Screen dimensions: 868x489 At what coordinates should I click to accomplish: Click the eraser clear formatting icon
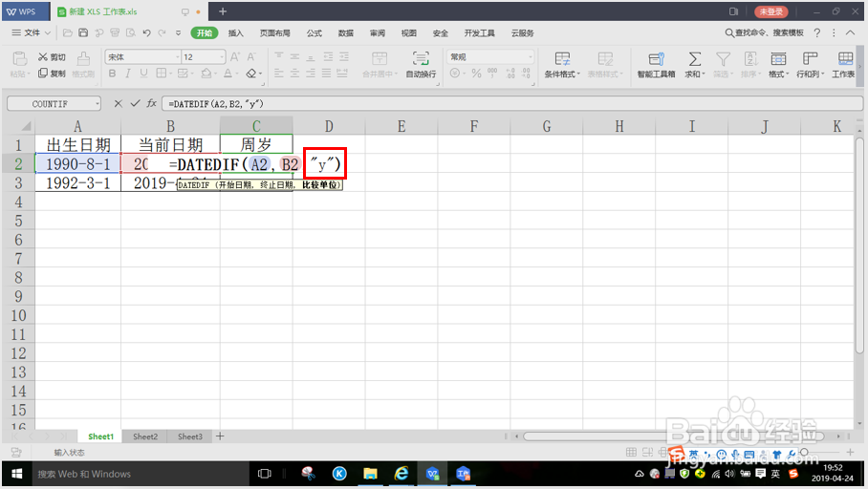point(250,73)
